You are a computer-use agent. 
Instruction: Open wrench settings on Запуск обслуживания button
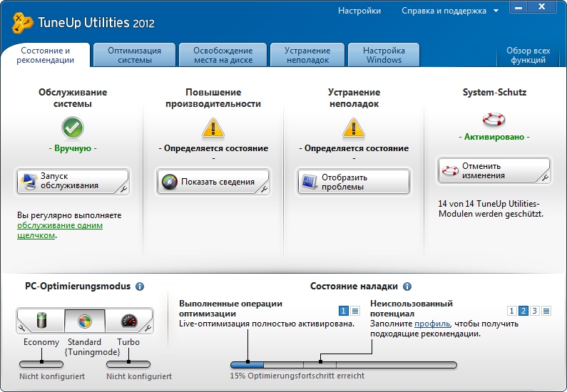click(123, 189)
